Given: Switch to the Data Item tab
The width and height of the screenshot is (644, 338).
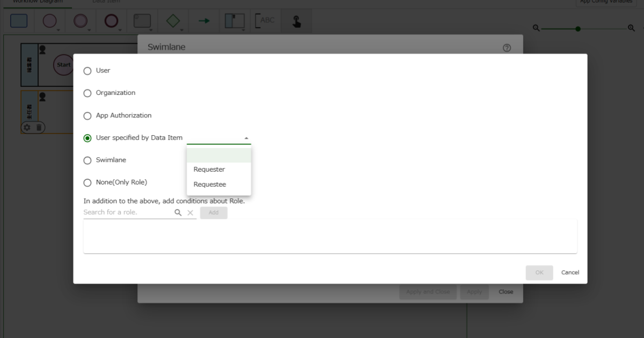Looking at the screenshot, I should click(x=106, y=2).
